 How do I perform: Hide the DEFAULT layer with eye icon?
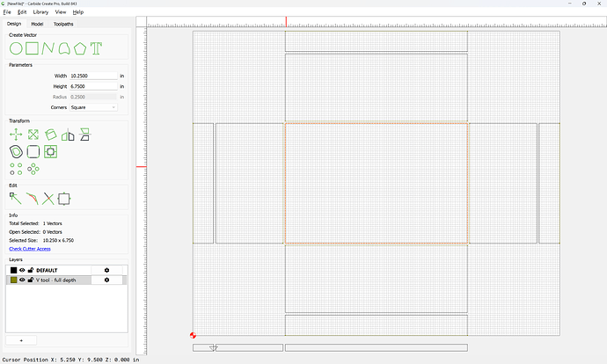click(x=23, y=270)
